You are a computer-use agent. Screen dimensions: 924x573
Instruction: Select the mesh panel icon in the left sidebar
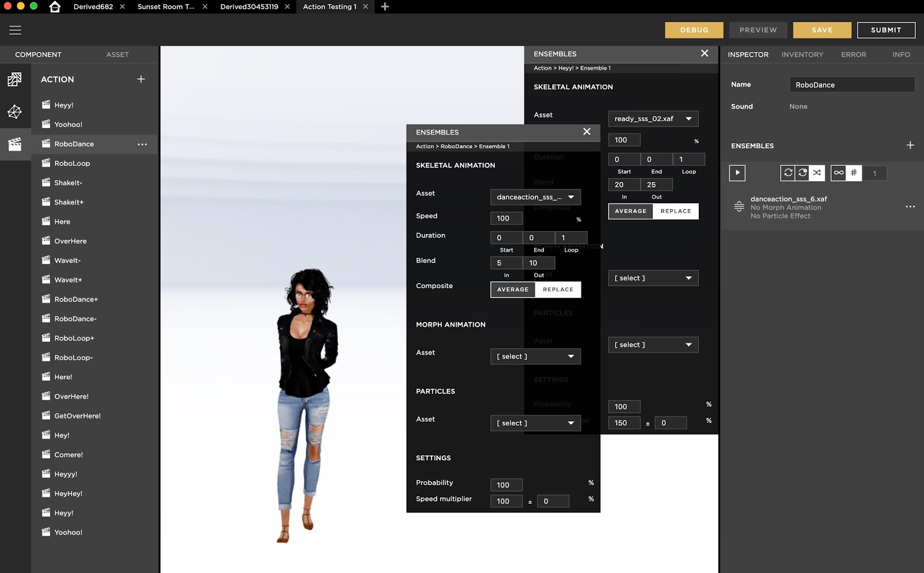[x=14, y=79]
